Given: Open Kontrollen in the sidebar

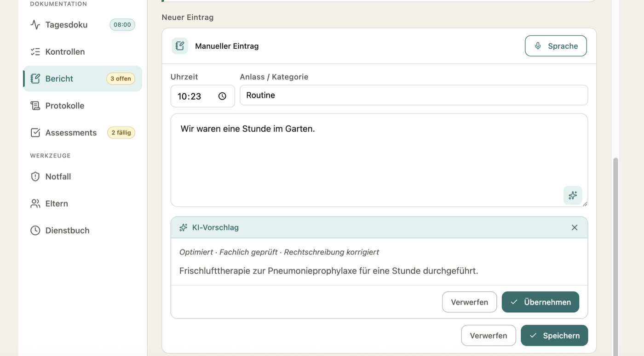Looking at the screenshot, I should 83,52.
